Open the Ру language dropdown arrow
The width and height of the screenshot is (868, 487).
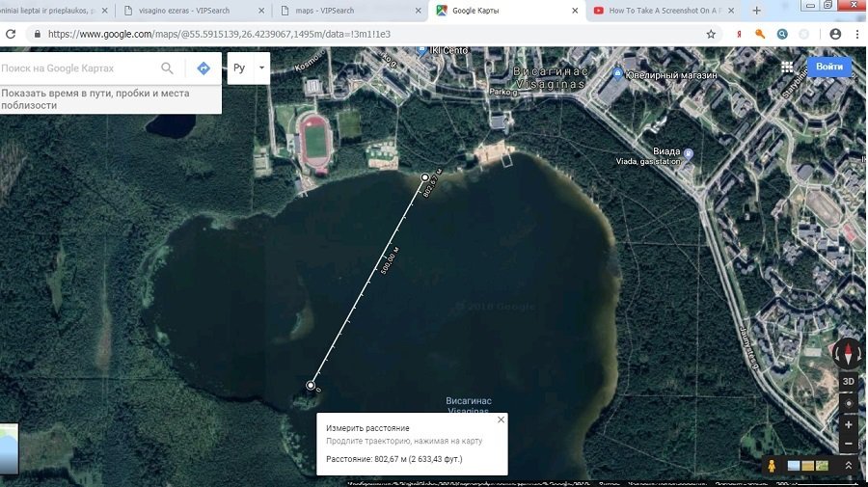[260, 68]
